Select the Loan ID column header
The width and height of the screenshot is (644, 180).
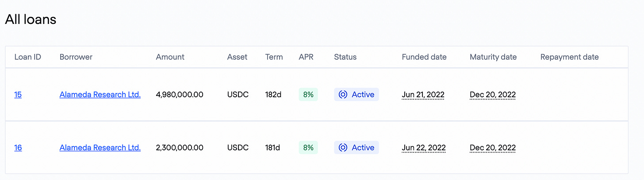pos(28,57)
